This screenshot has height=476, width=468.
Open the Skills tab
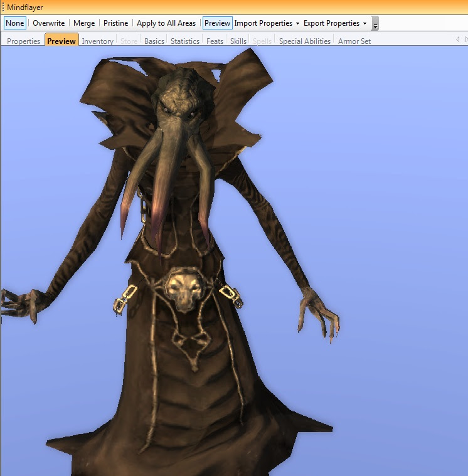click(238, 41)
